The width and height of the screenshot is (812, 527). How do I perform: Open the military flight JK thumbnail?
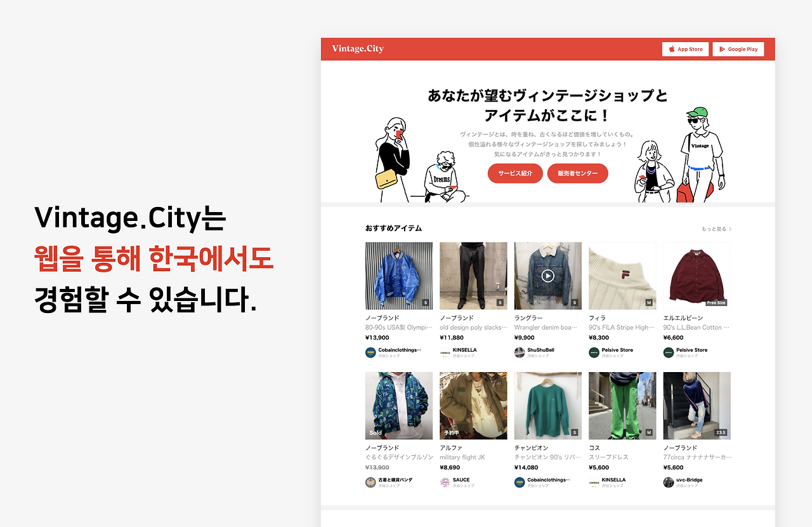point(473,406)
